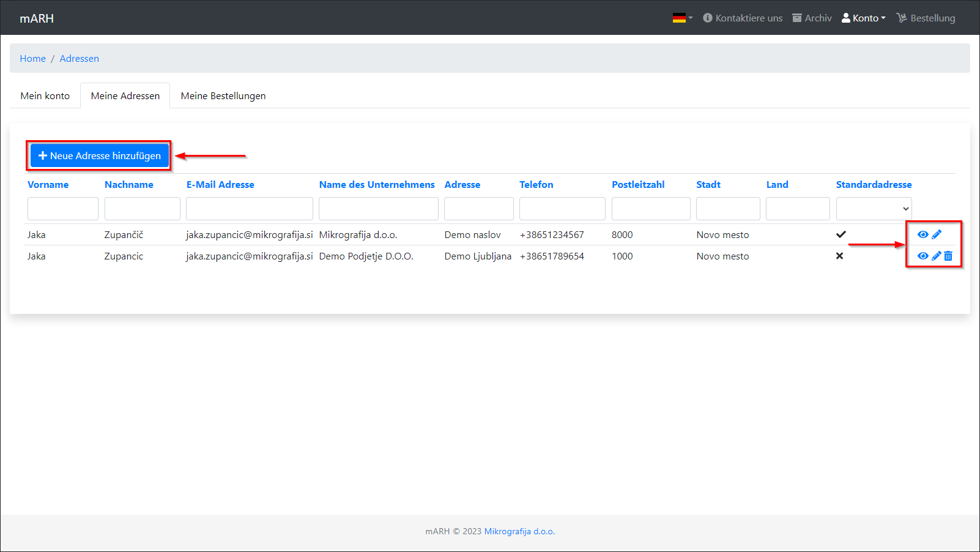Viewport: 980px width, 552px height.
Task: Expand the Konto account menu
Action: coord(864,18)
